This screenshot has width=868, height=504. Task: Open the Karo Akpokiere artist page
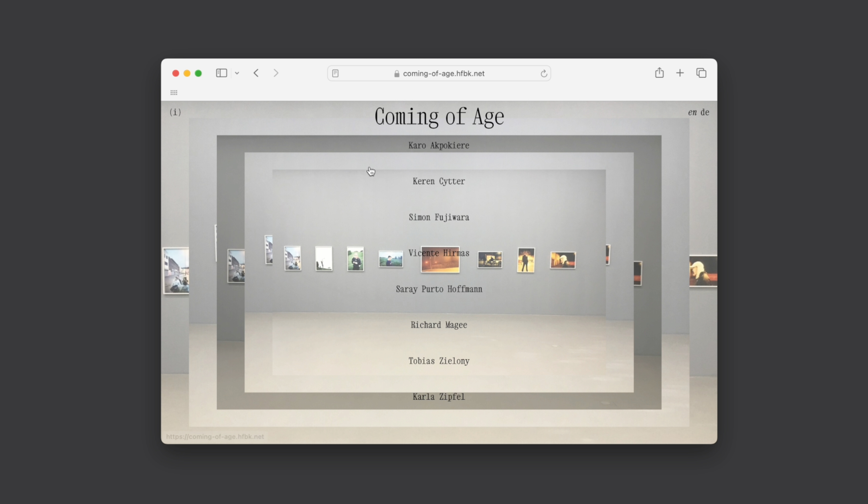439,145
